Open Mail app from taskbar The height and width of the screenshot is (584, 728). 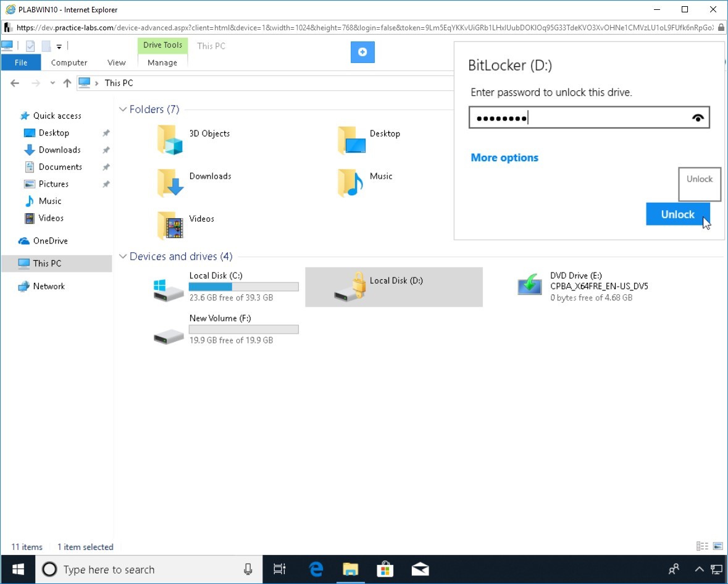[420, 569]
